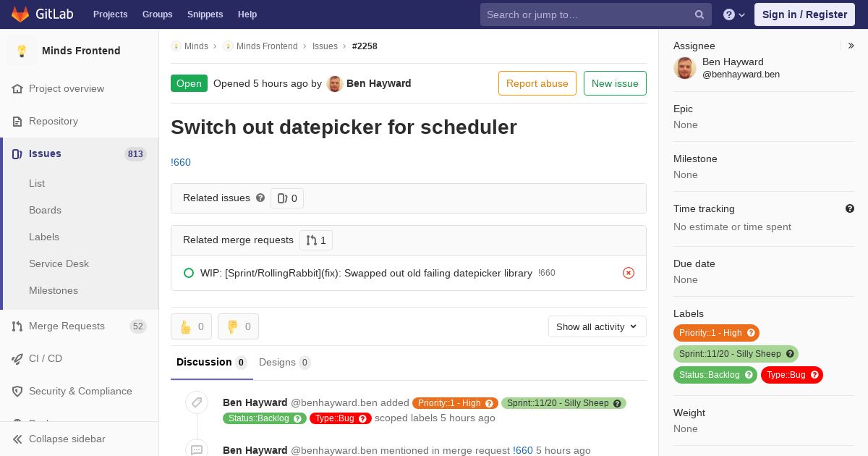Screen dimensions: 868x456
Task: Open the Help question-mark menu icon
Action: tap(729, 14)
